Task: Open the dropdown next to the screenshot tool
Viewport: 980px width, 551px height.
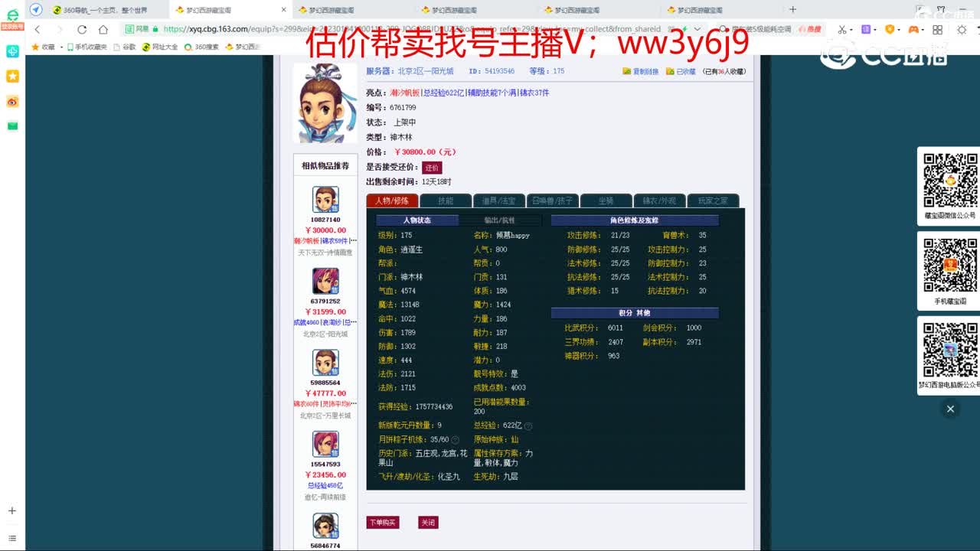Action: [851, 30]
